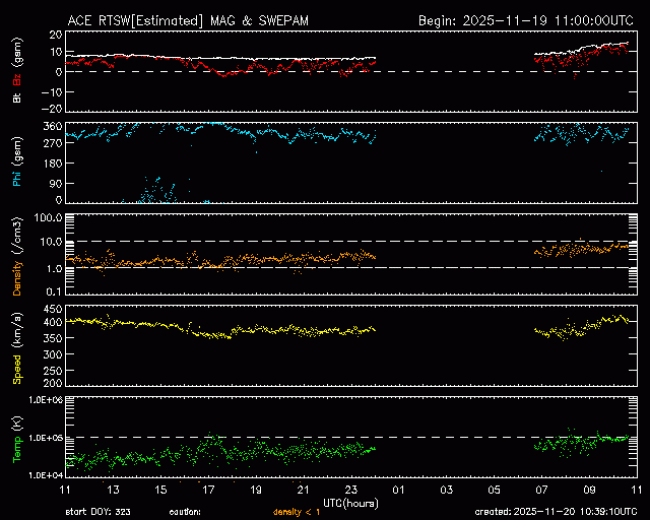
Task: Click the '01' hour label on the time axis
Action: 398,490
